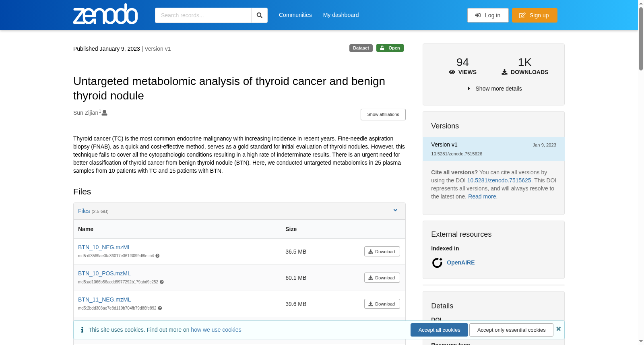Download BTN_11_NEG.mzML file

pos(382,304)
